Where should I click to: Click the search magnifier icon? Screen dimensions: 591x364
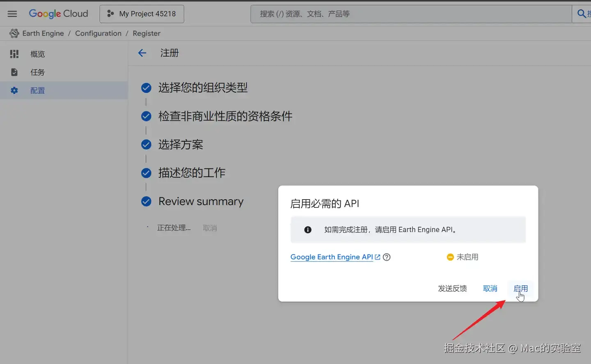pyautogui.click(x=582, y=14)
